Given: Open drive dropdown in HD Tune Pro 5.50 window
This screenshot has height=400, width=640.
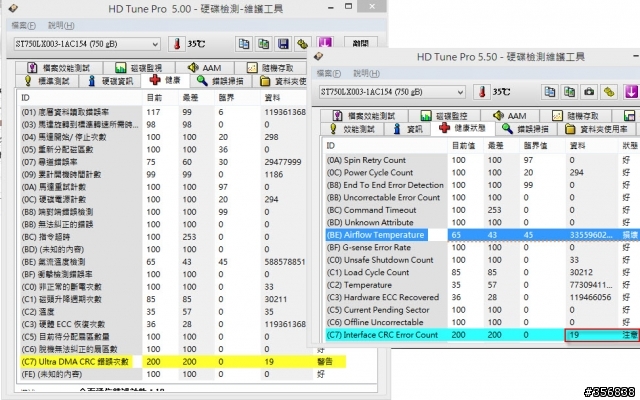Looking at the screenshot, I should (x=392, y=92).
